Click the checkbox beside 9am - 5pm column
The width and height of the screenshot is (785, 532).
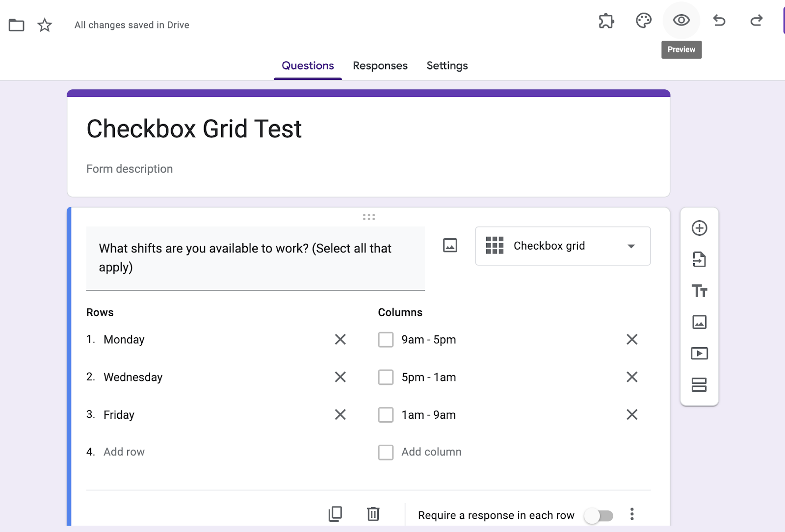[x=386, y=339]
